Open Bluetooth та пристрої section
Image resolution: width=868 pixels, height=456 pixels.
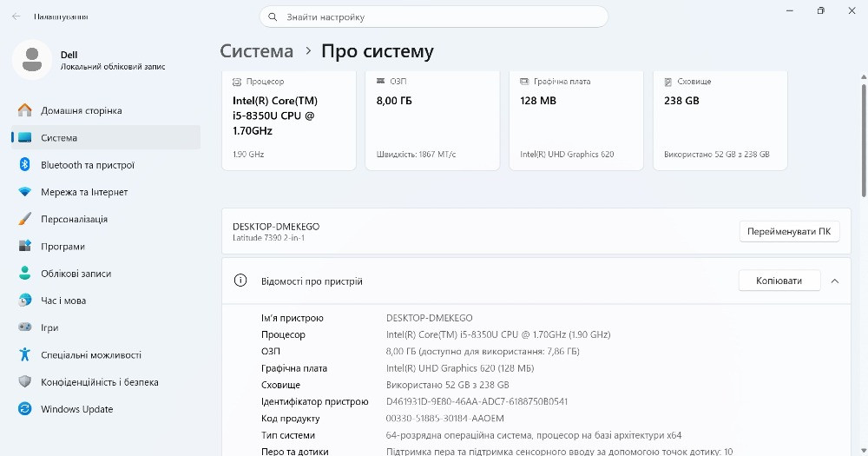(106, 164)
